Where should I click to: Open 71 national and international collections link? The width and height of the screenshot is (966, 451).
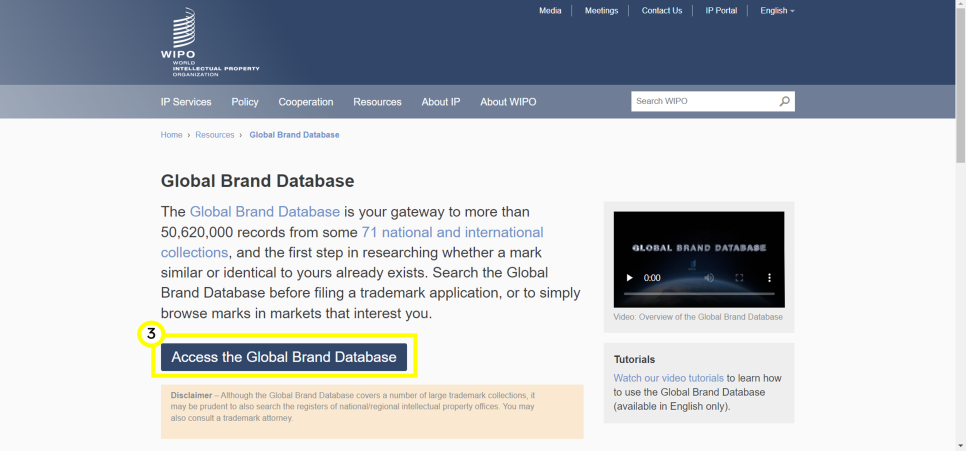click(x=352, y=242)
